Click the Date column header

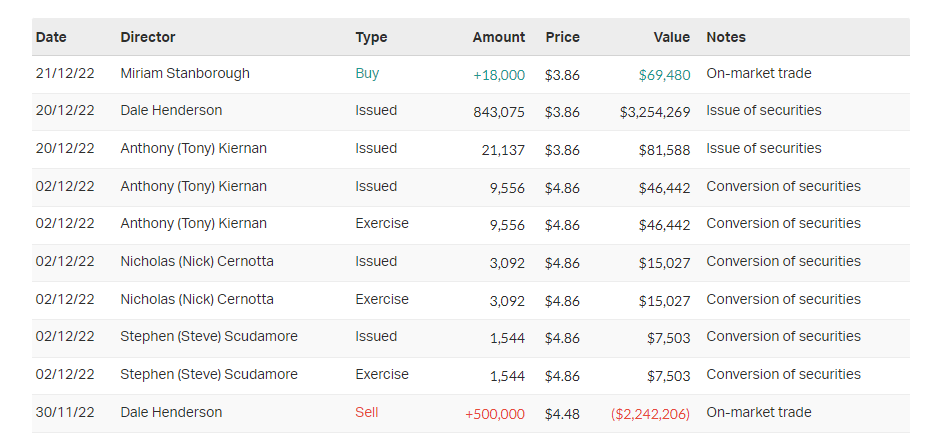(x=51, y=37)
